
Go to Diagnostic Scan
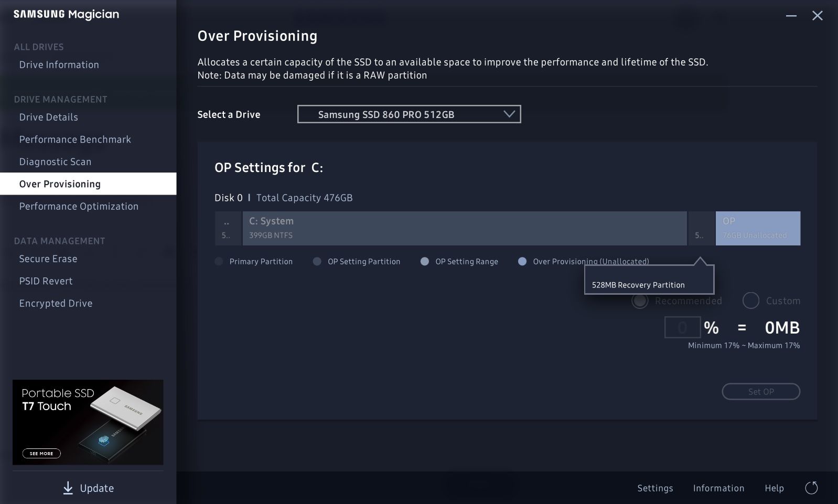tap(55, 162)
